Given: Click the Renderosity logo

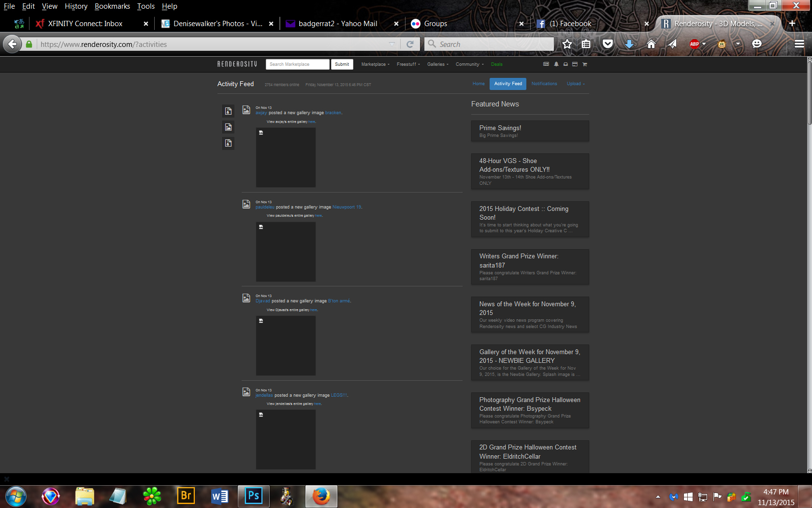Looking at the screenshot, I should 237,64.
